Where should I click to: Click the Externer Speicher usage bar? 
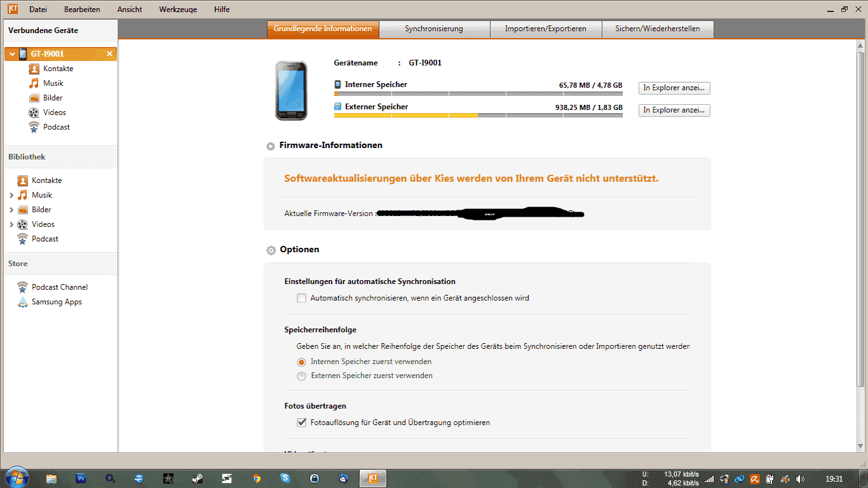click(478, 116)
